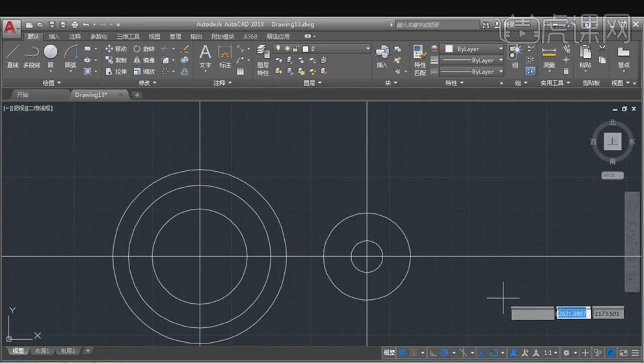Select the Arc (圆弧) tool
This screenshot has height=363, width=644.
[x=70, y=56]
